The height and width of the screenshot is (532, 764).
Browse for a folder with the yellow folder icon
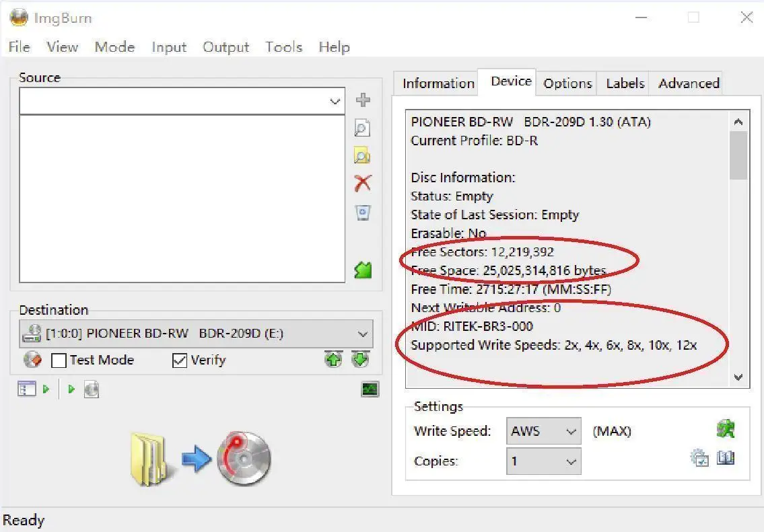point(362,156)
